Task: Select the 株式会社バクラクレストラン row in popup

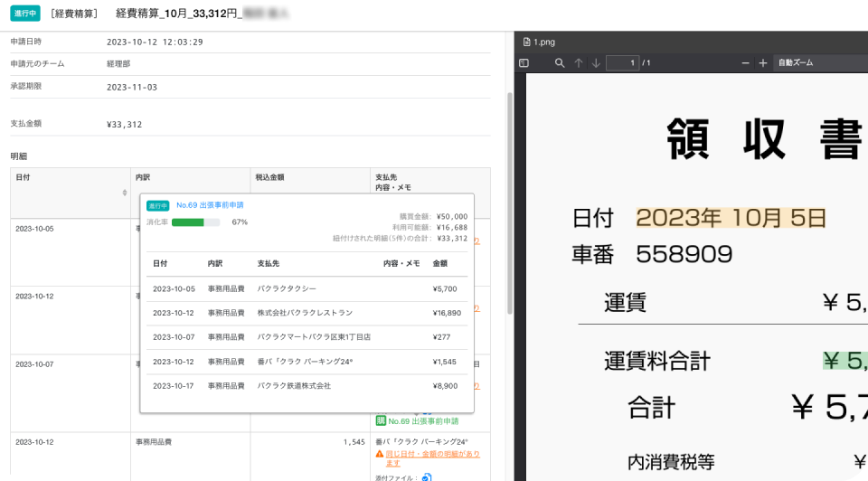Action: point(307,313)
